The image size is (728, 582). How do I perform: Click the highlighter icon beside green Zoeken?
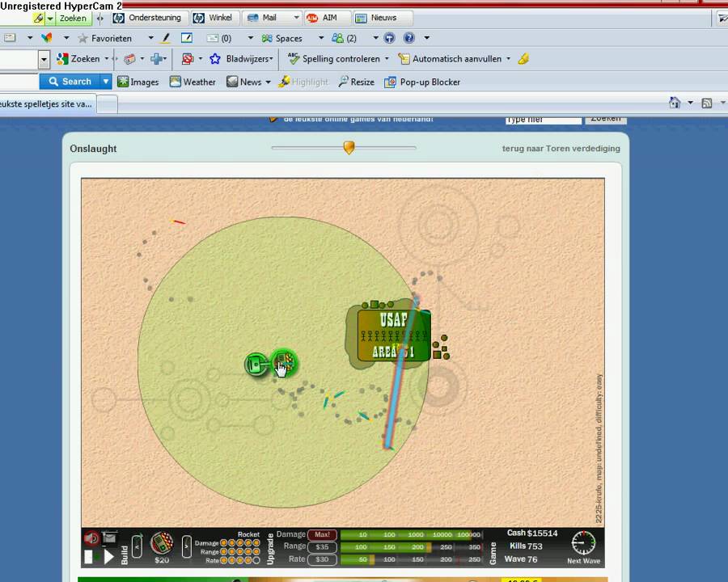(39, 18)
